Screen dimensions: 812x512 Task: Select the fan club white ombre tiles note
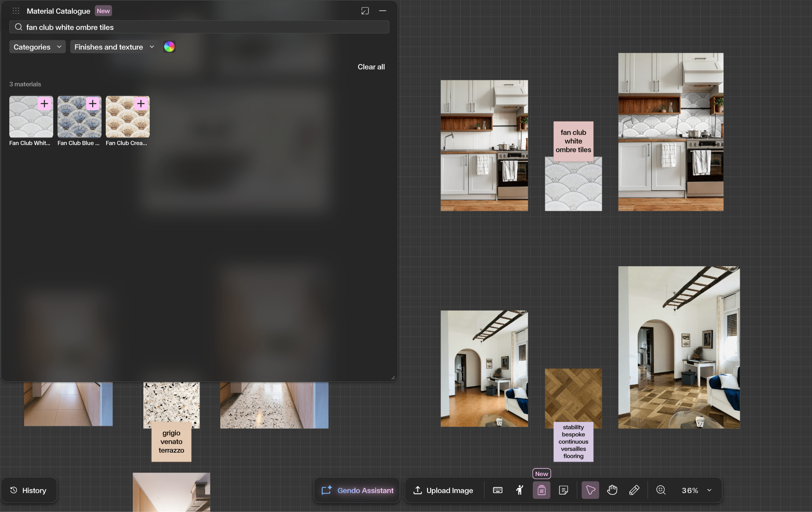(573, 141)
